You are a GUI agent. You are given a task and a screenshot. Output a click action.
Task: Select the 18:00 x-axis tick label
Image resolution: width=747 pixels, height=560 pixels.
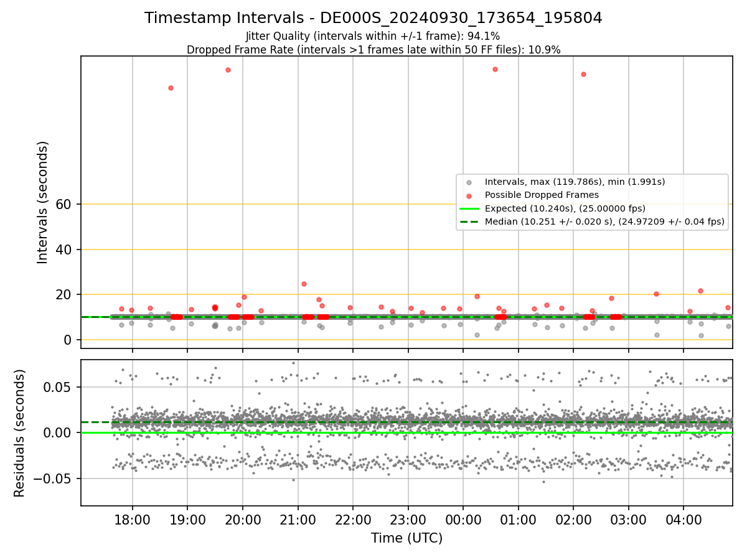point(132,519)
